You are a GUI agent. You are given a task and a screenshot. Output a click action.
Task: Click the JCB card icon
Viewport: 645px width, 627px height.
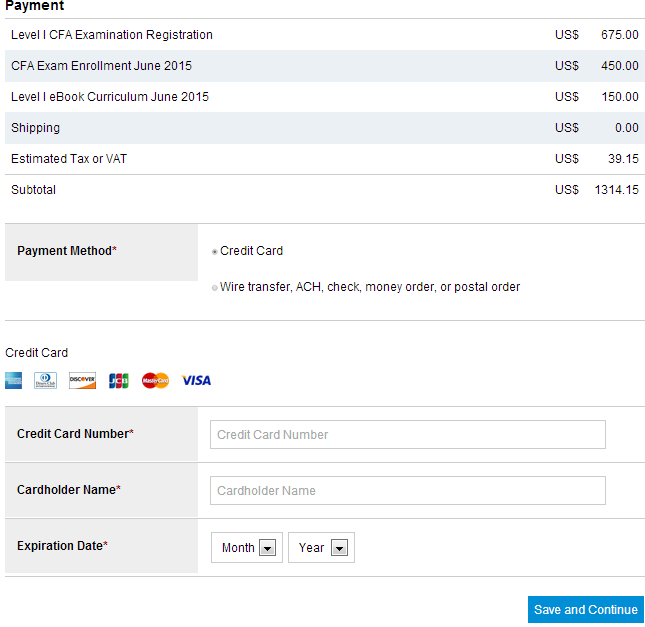(119, 380)
